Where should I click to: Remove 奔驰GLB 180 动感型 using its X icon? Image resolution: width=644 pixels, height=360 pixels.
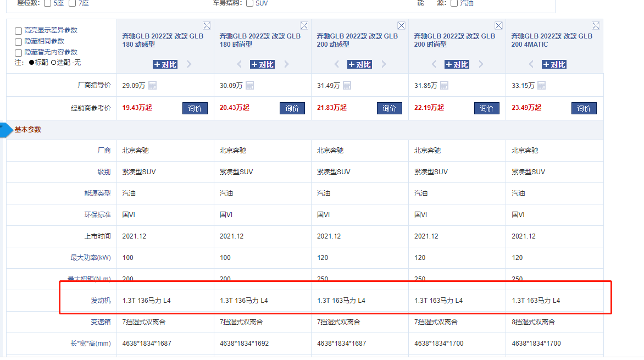[x=207, y=25]
